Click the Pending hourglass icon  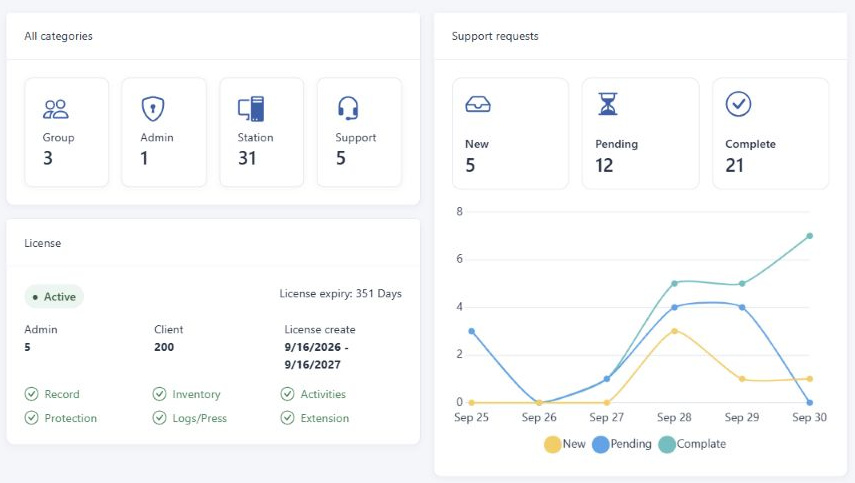pos(608,104)
